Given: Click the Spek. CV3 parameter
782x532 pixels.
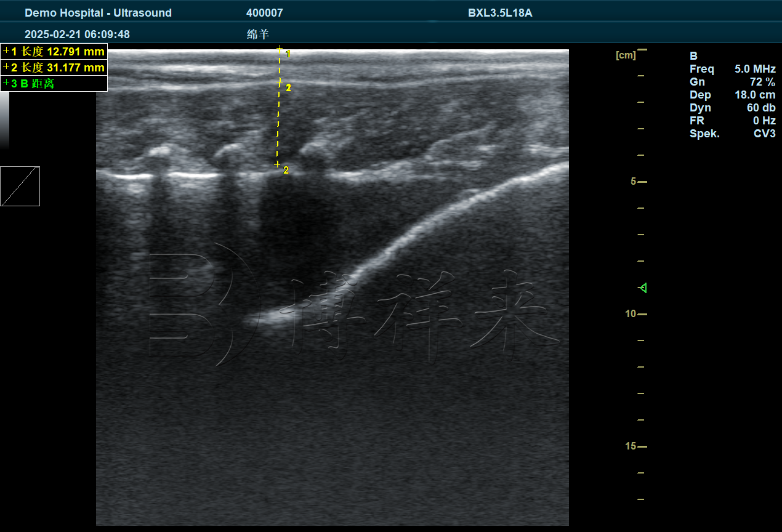Looking at the screenshot, I should (x=732, y=134).
